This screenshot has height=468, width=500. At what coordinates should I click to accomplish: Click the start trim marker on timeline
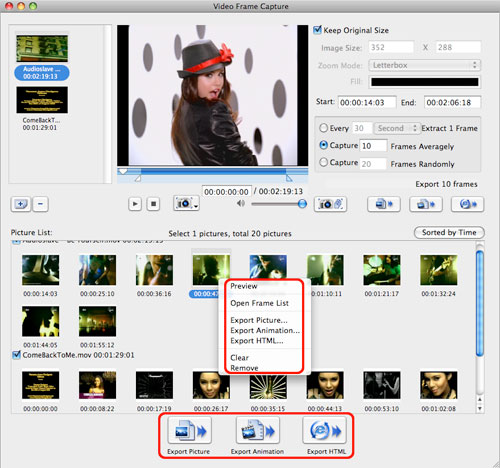pos(138,179)
